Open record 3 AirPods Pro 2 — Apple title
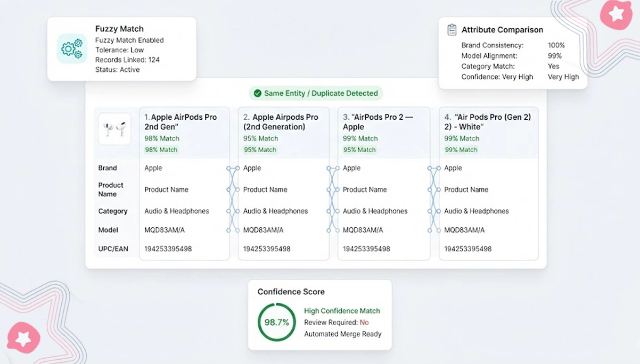 [x=379, y=122]
